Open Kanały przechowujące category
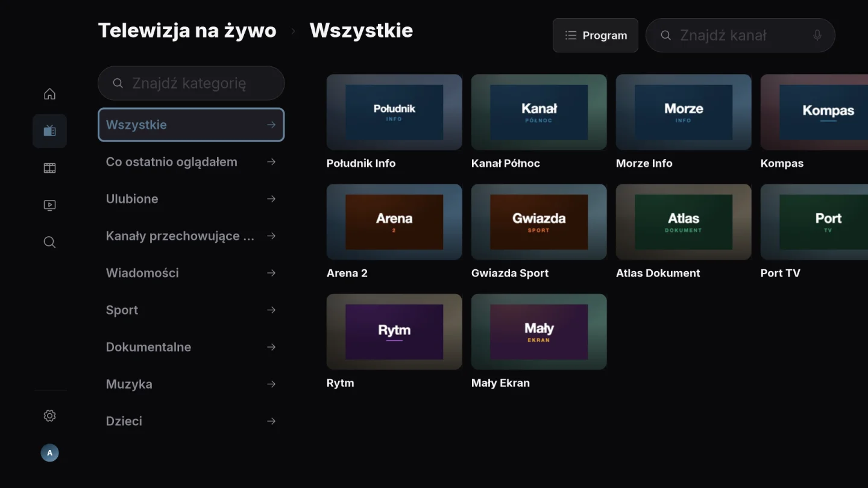This screenshot has width=868, height=488. tap(191, 236)
